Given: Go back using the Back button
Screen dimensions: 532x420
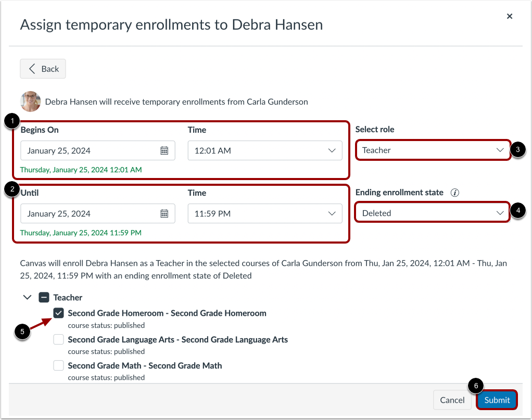Looking at the screenshot, I should [43, 68].
